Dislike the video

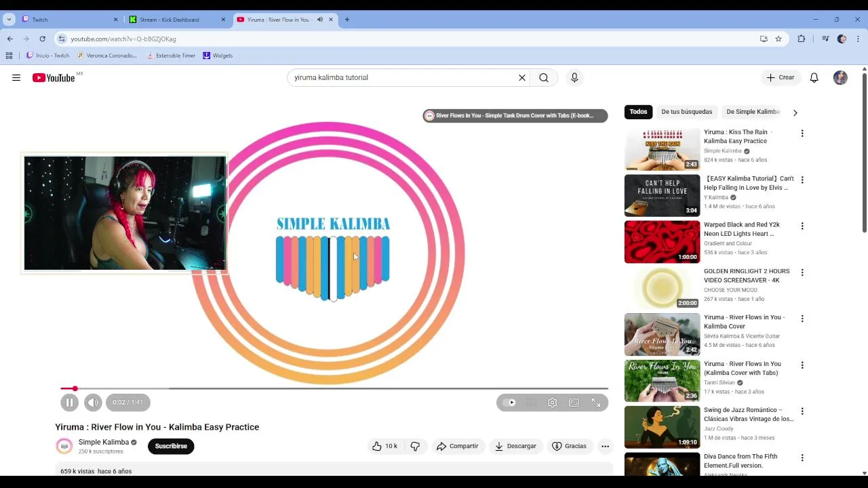(415, 446)
